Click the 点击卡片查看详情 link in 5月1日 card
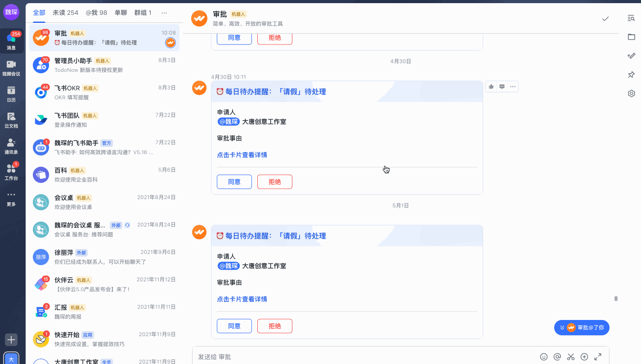The width and height of the screenshot is (641, 364). (x=242, y=299)
